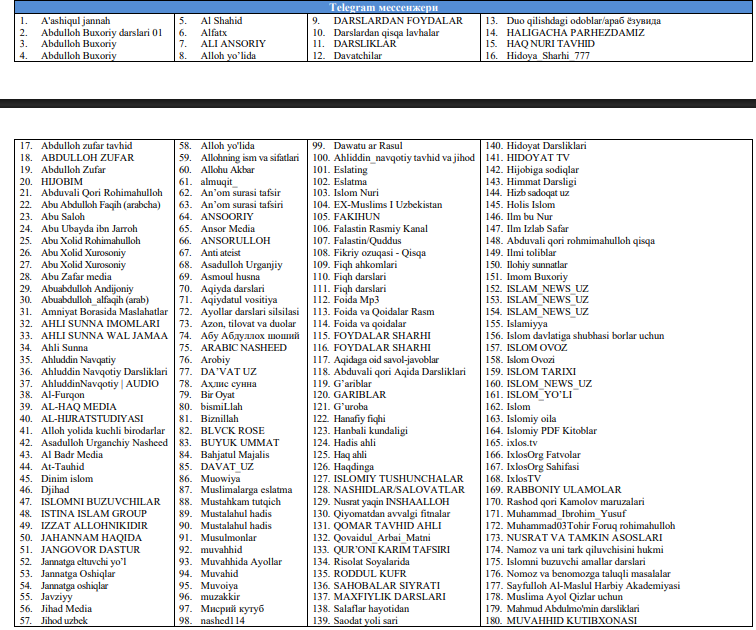Viewport: 756px width, 630px height.
Task: Select the entry 'Jihad Media'
Action: point(66,608)
